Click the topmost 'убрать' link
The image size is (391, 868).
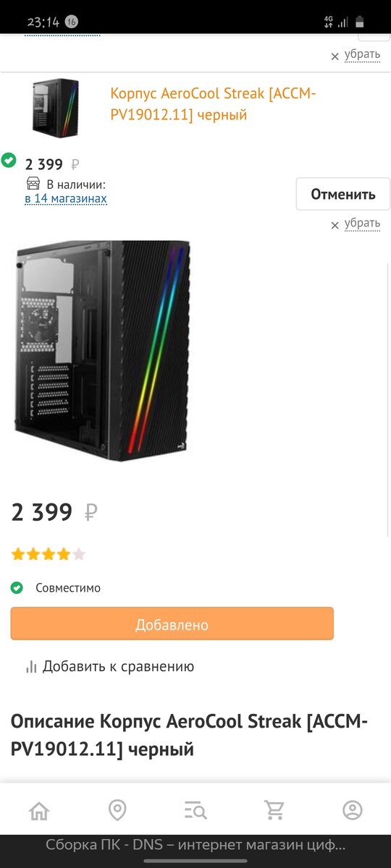pos(362,54)
